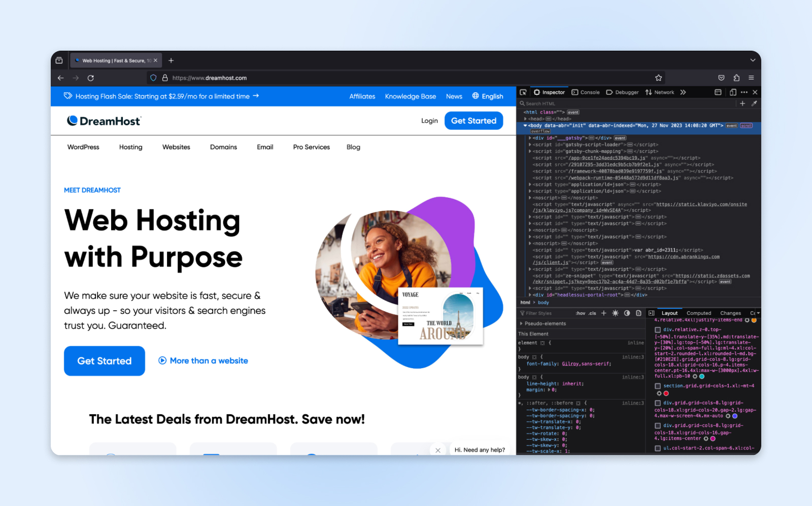Select the element picker tool
This screenshot has width=812, height=506.
tap(523, 92)
